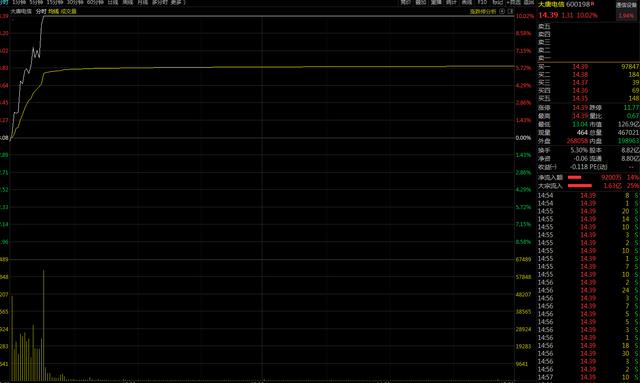Click the 返回 back button
The height and width of the screenshot is (383, 640).
point(529,2)
